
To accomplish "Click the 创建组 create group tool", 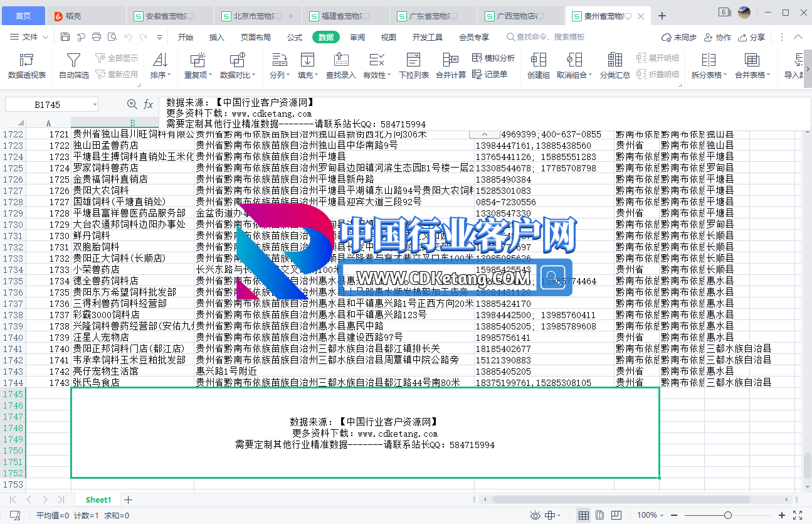I will [538, 66].
